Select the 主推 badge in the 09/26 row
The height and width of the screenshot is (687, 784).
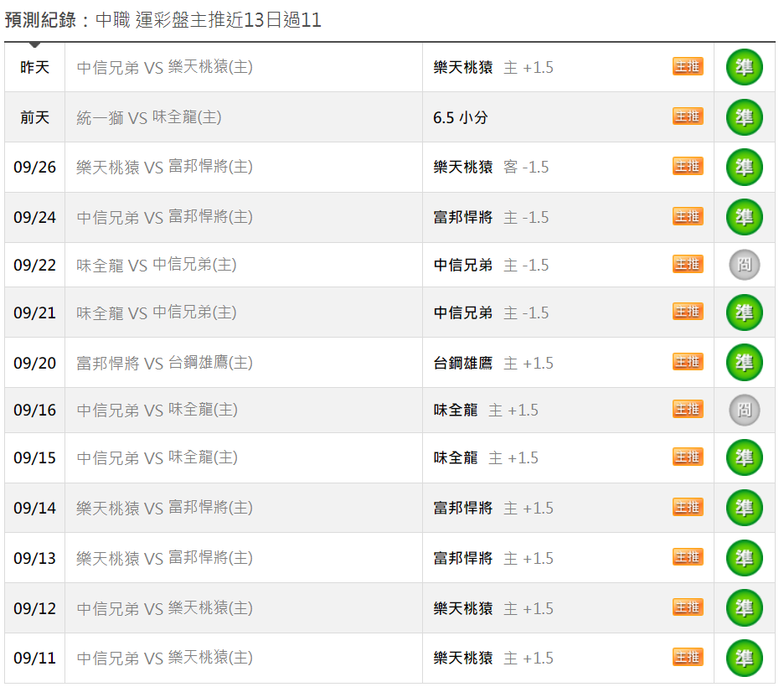click(688, 167)
